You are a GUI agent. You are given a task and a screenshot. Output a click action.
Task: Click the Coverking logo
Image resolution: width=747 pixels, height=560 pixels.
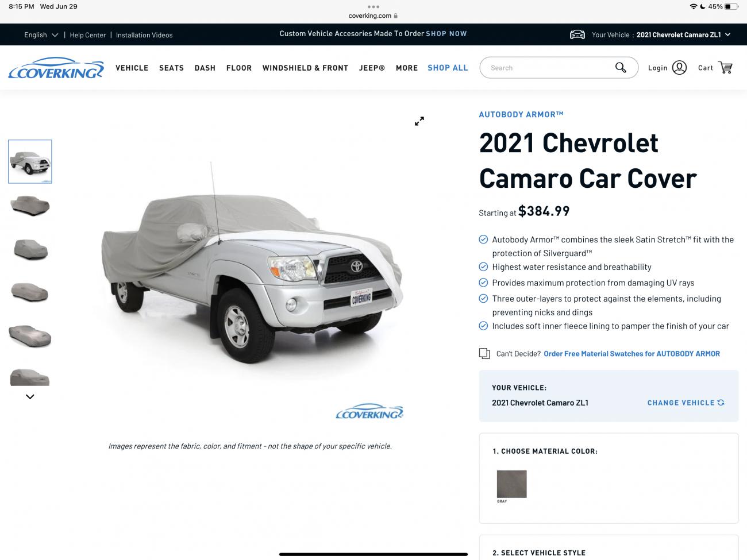(56, 68)
